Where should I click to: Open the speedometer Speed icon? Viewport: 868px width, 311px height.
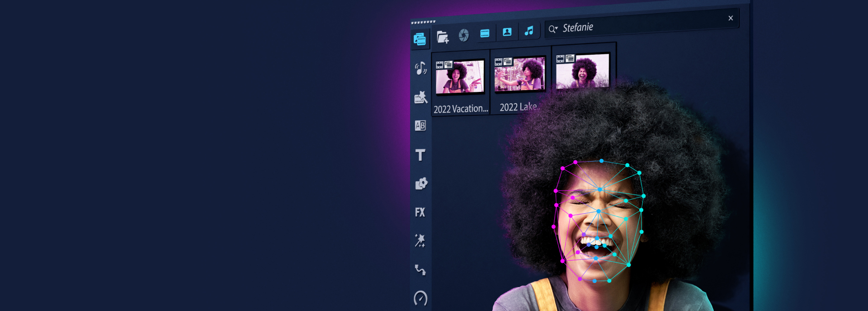click(x=420, y=298)
